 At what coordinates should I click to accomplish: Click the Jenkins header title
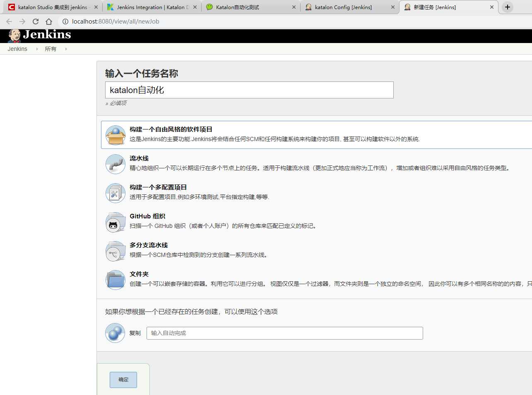(47, 34)
